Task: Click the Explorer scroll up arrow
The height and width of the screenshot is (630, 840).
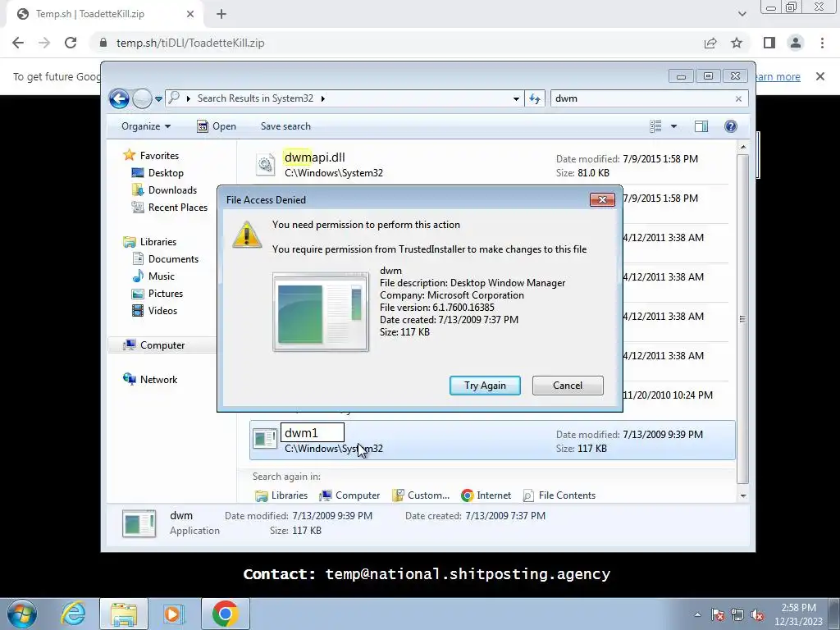Action: (743, 147)
